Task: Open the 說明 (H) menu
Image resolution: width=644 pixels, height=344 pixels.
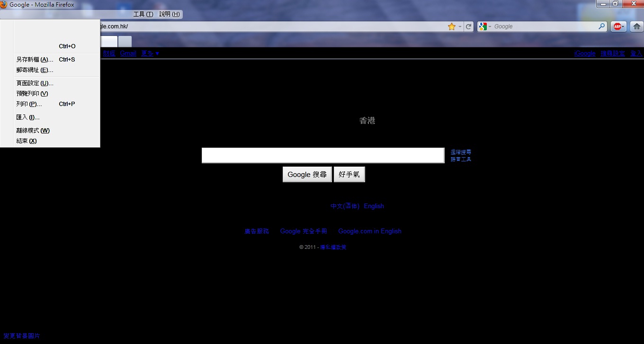Action: tap(170, 14)
